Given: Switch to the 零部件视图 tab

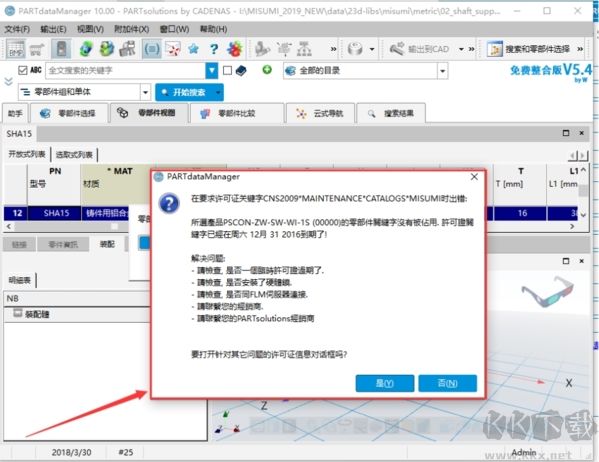Looking at the screenshot, I should click(x=148, y=113).
